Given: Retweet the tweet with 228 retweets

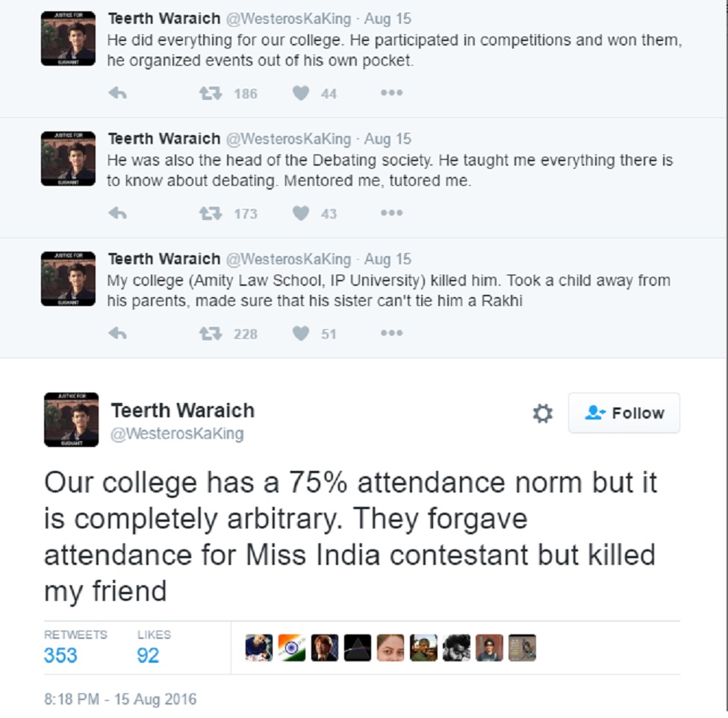Looking at the screenshot, I should tap(211, 333).
